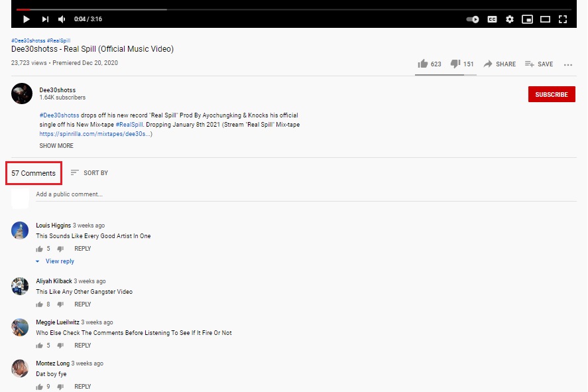Save video to a playlist

pyautogui.click(x=538, y=64)
